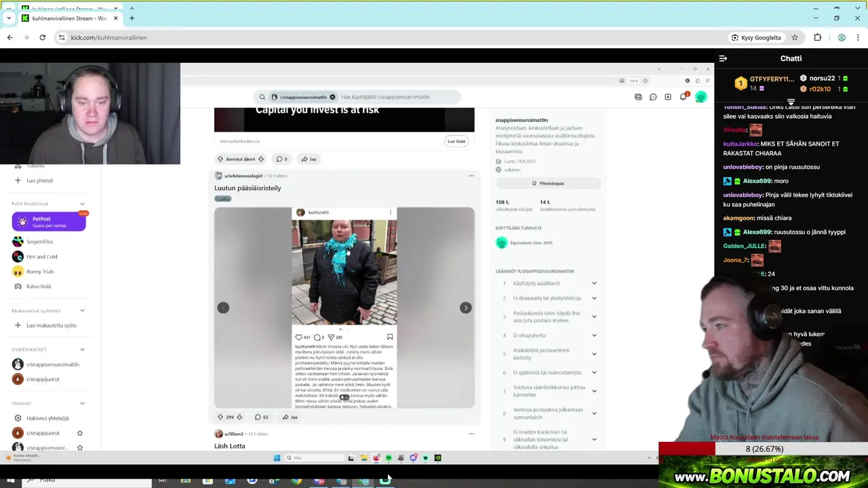Collapse the Mukautetut syötteet section
This screenshot has width=868, height=488.
tap(82, 310)
